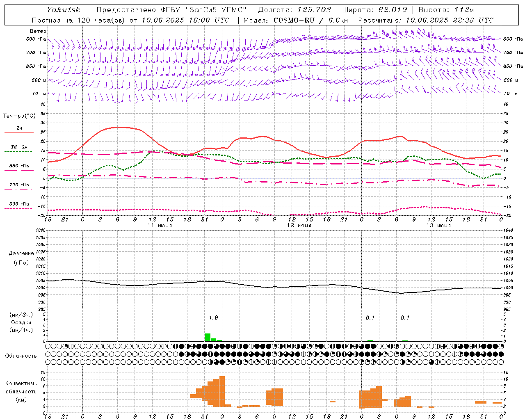
Task: Click the '13 июня' date label
Action: pyautogui.click(x=438, y=226)
